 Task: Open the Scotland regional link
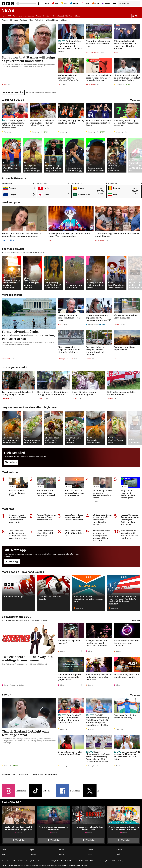click(24, 20)
